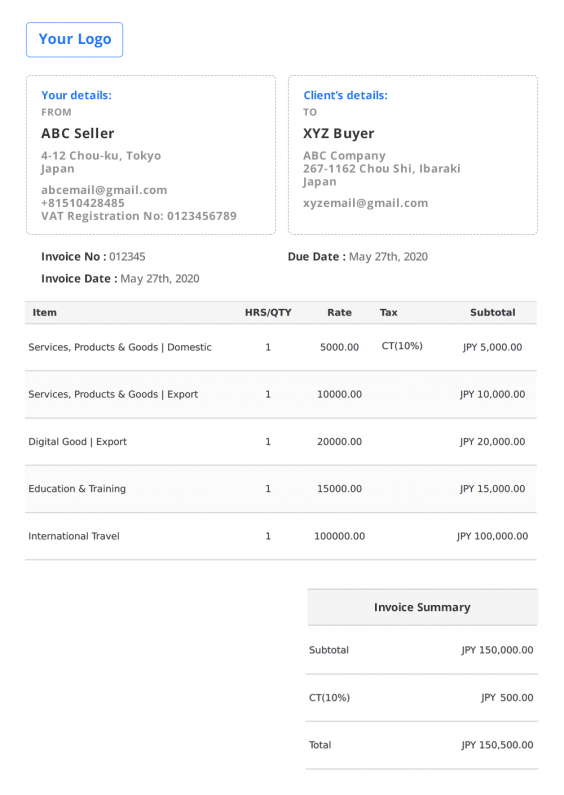Click the Your Logo placeholder box

pos(75,40)
